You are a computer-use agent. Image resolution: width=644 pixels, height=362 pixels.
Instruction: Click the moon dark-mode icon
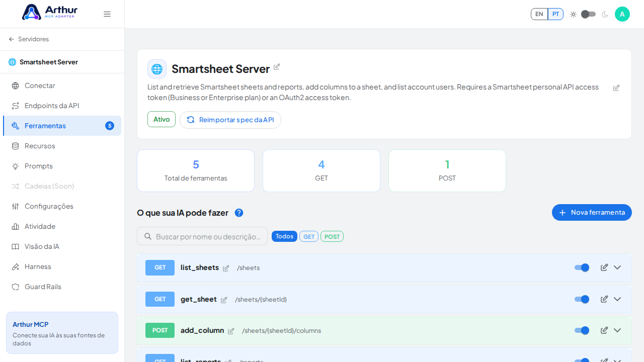tap(605, 14)
